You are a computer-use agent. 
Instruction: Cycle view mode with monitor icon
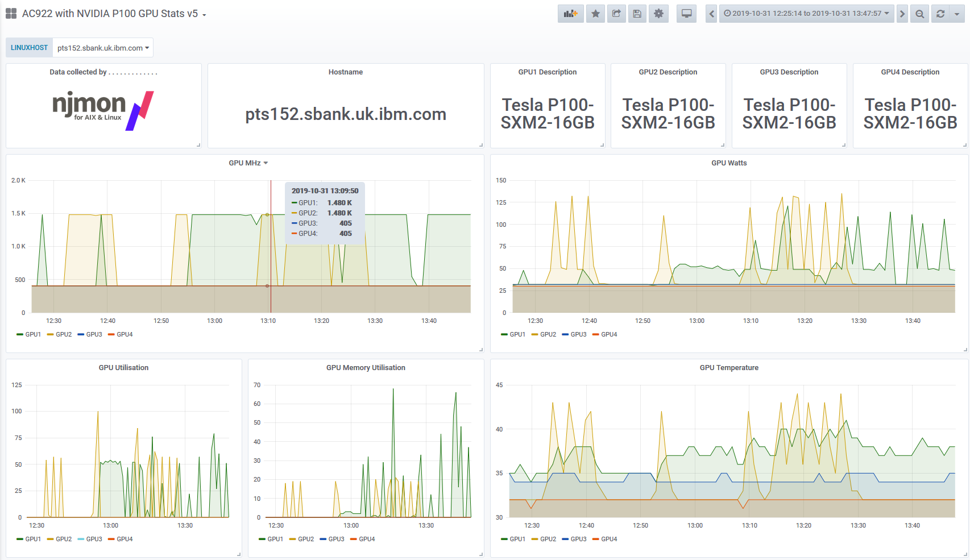coord(687,14)
